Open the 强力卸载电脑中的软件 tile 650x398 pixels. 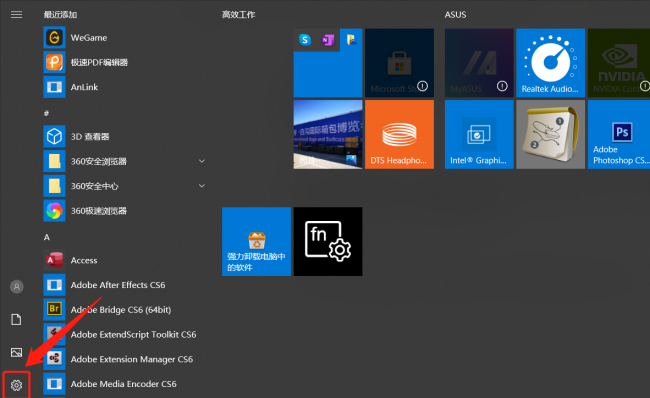pos(256,242)
